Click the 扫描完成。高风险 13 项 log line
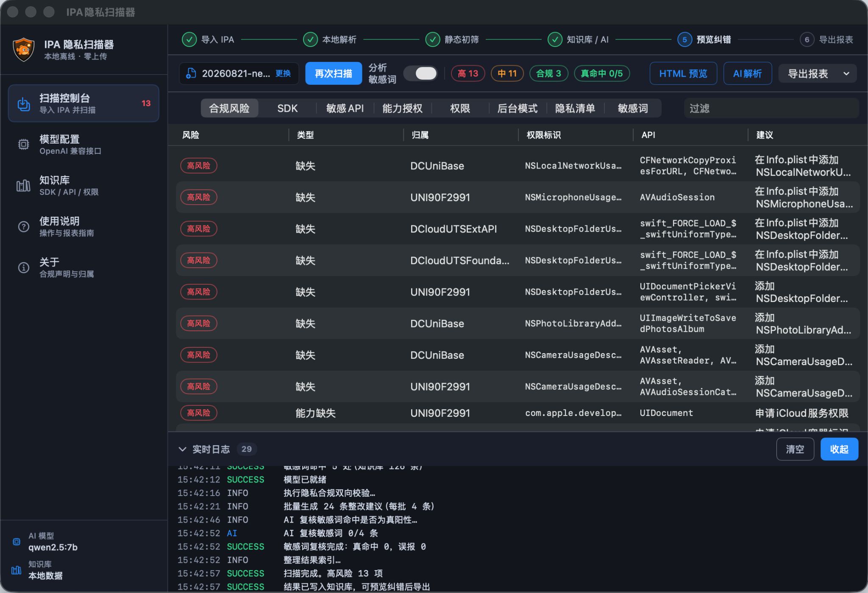This screenshot has width=868, height=593. [333, 573]
